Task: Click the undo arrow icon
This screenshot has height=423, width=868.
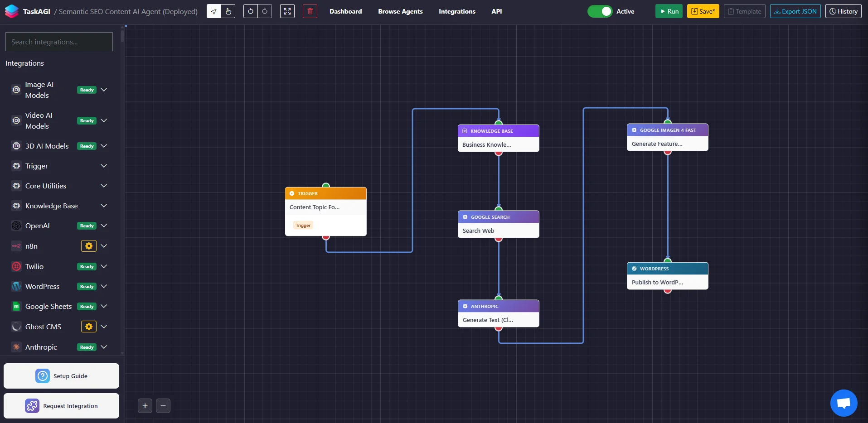Action: point(251,11)
